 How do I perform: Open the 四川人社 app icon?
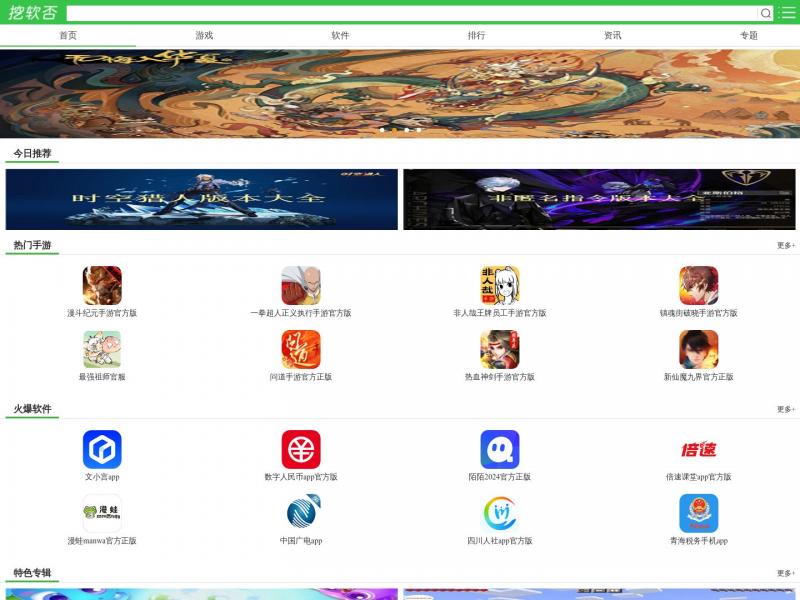500,513
